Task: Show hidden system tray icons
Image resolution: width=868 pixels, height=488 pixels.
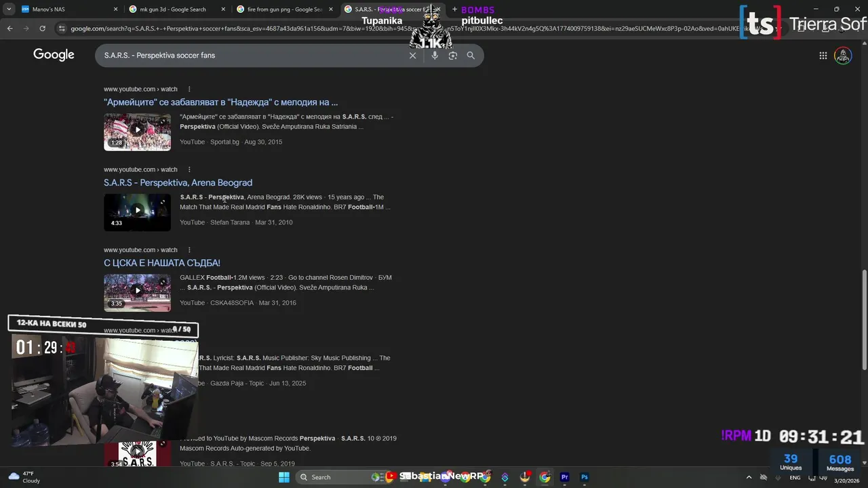Action: coord(749,477)
